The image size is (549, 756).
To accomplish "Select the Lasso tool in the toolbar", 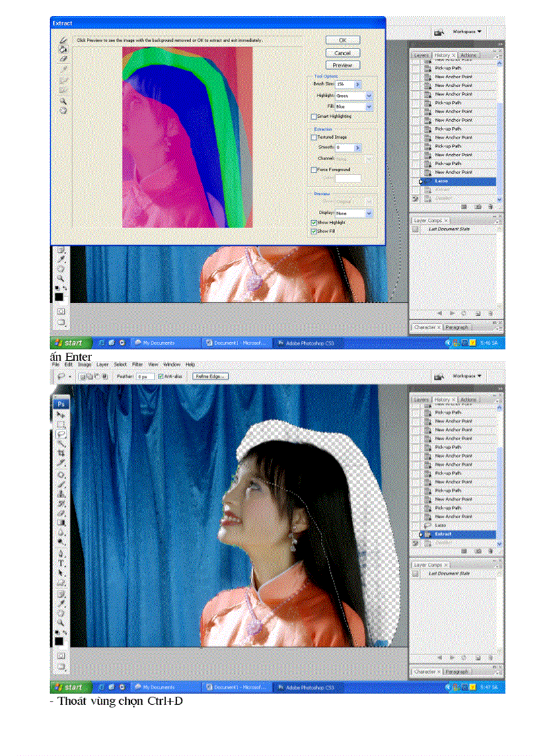I will point(61,434).
